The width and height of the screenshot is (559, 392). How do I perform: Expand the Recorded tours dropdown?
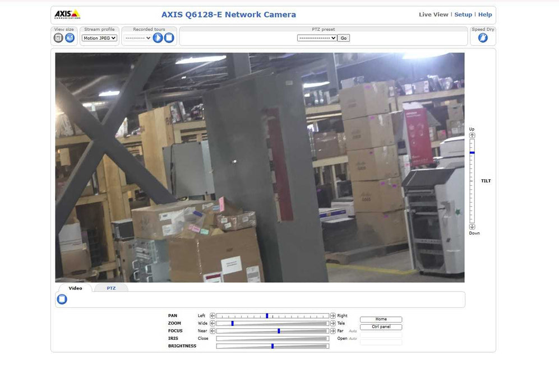click(137, 38)
